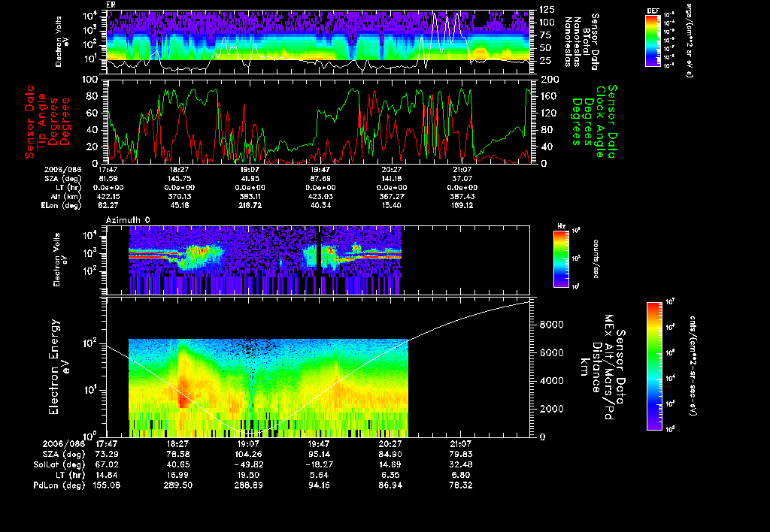Click SolLat value "32.48"
The width and height of the screenshot is (770, 532).
pyautogui.click(x=461, y=464)
